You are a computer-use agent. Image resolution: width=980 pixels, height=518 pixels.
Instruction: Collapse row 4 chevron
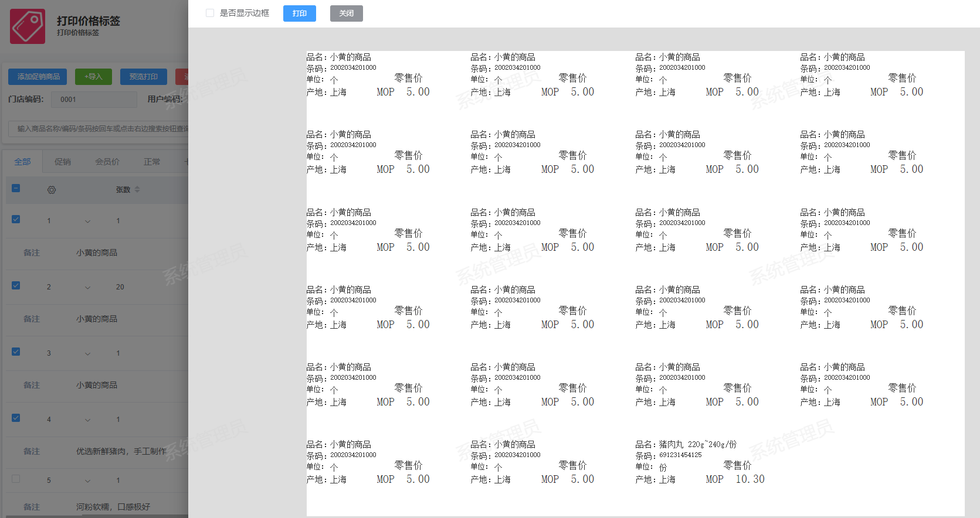pyautogui.click(x=87, y=420)
